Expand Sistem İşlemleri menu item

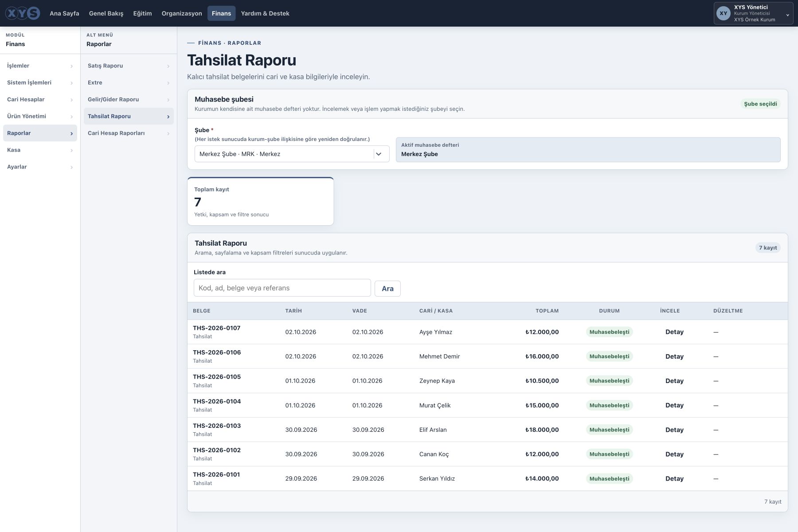click(40, 82)
